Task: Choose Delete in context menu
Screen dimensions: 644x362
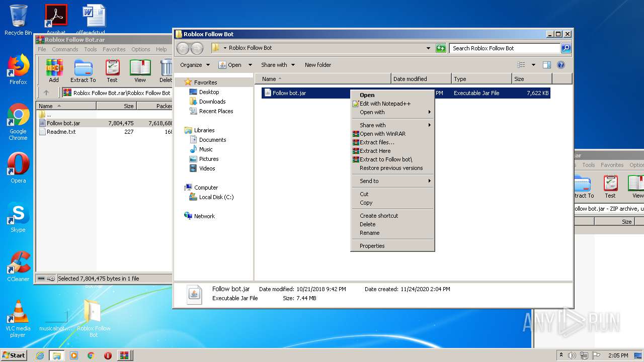Action: coord(392,224)
